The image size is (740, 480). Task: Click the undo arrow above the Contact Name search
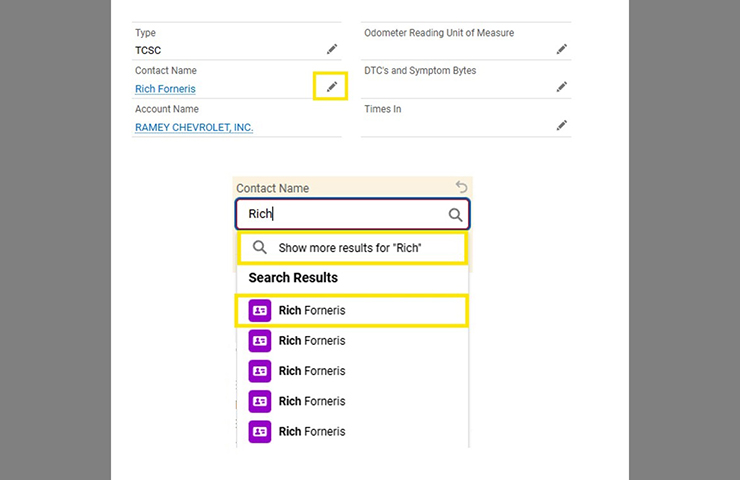461,187
